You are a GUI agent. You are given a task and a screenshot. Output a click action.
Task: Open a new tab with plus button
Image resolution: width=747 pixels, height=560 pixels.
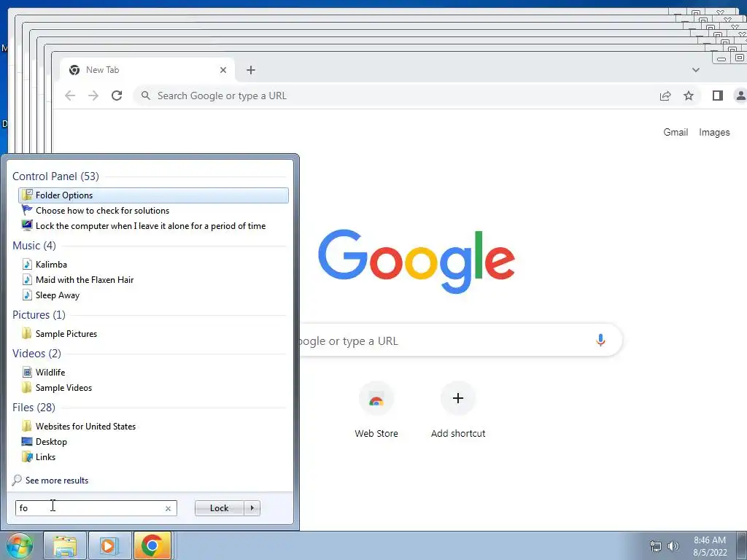(x=251, y=70)
